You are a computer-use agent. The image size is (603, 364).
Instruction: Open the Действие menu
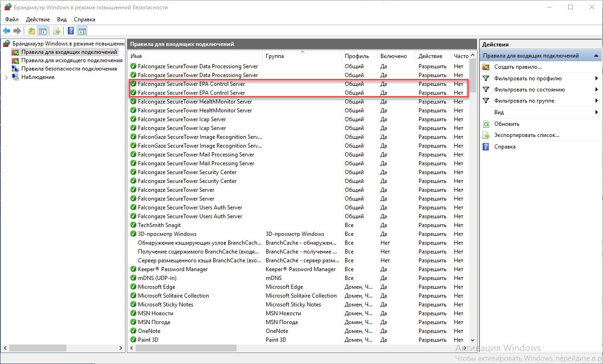(38, 19)
